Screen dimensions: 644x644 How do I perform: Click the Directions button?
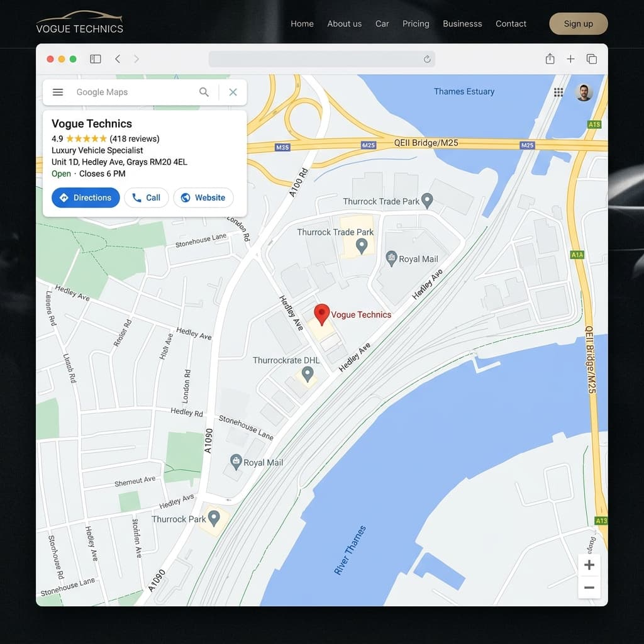[x=86, y=197]
